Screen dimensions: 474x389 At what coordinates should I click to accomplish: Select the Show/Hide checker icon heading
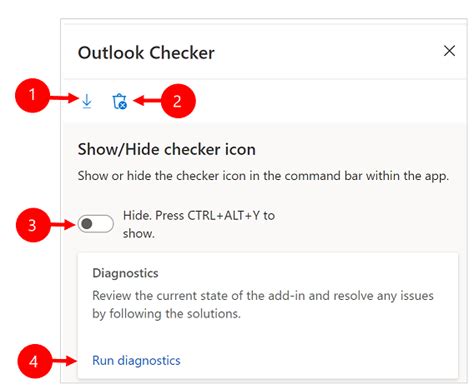tap(167, 149)
